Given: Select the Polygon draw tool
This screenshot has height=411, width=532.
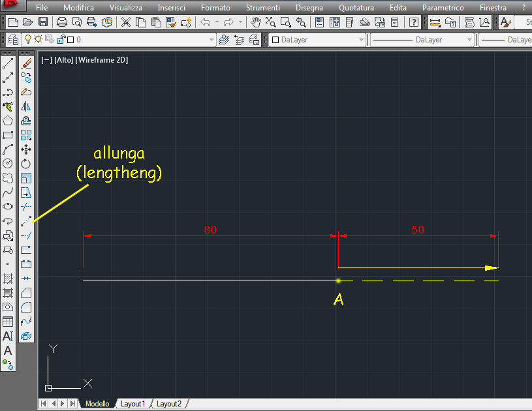Looking at the screenshot, I should (8, 121).
